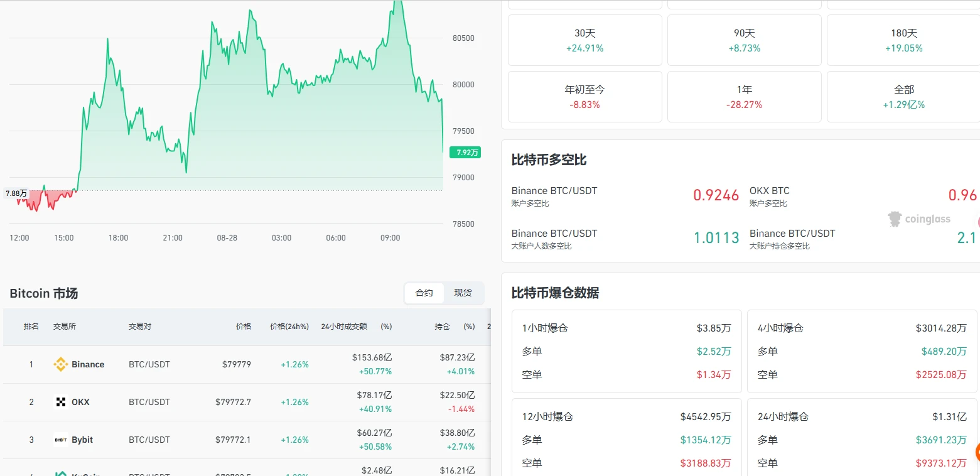Viewport: 980px width, 476px height.
Task: Click the 08-28 date label on chart axis
Action: [x=227, y=238]
